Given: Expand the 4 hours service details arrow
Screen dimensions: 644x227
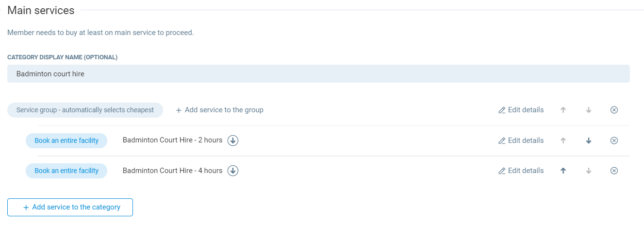Looking at the screenshot, I should point(233,171).
